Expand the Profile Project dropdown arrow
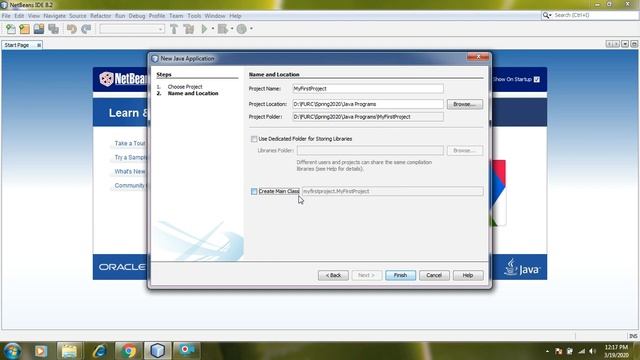The image size is (640, 360). 251,29
